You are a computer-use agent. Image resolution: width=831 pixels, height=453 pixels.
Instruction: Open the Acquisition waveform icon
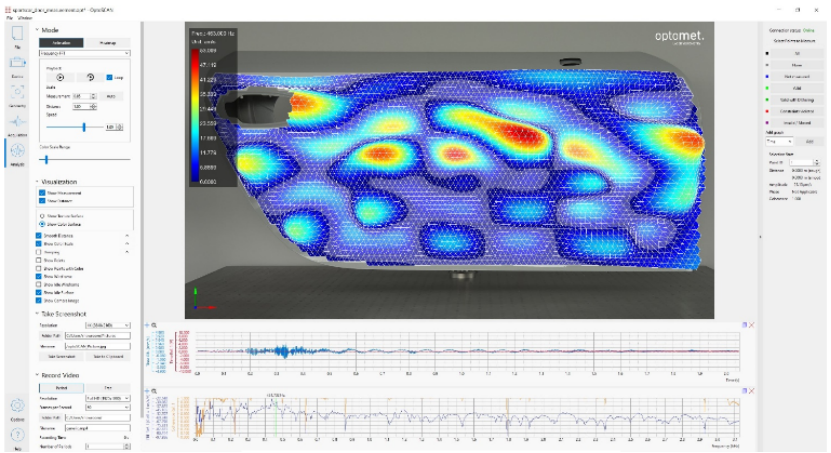17,125
